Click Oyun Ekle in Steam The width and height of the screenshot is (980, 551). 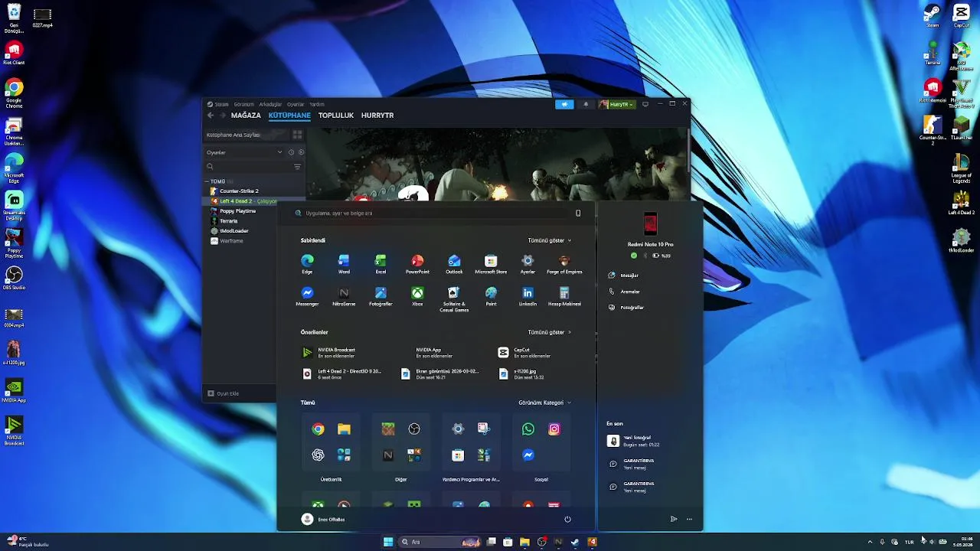click(224, 393)
